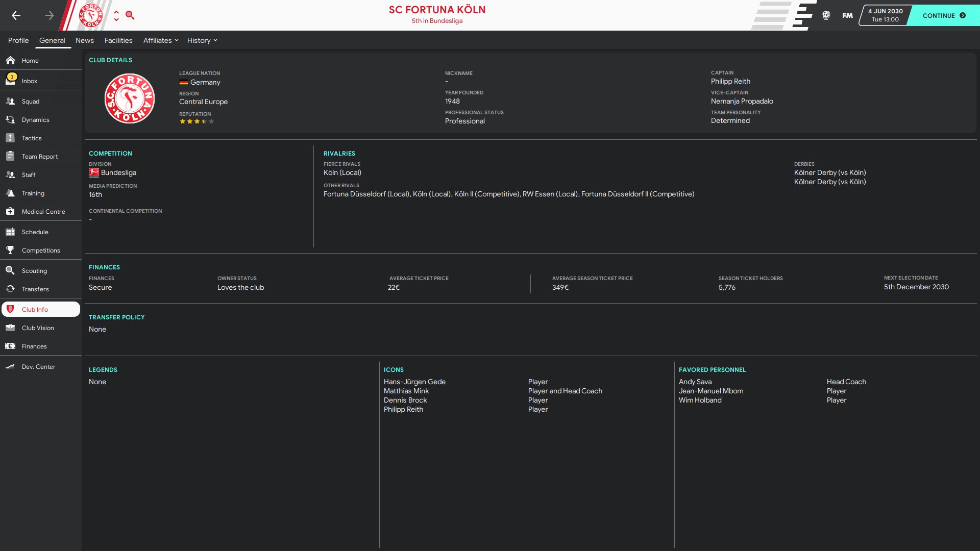This screenshot has width=980, height=551.
Task: Click the forward navigation arrow
Action: [49, 15]
